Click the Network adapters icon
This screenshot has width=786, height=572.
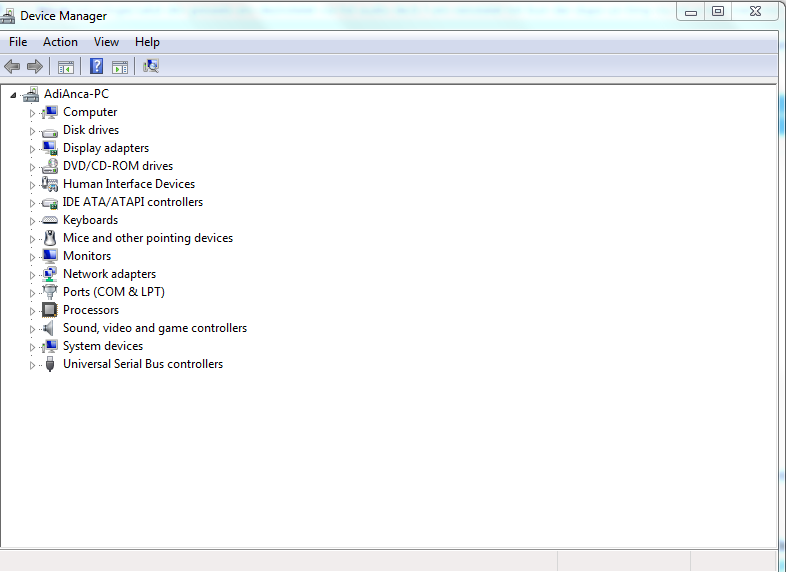[x=50, y=274]
